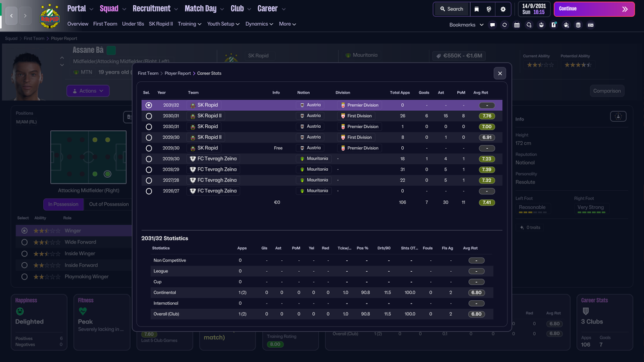Switch to the In Possession tab

point(63,204)
